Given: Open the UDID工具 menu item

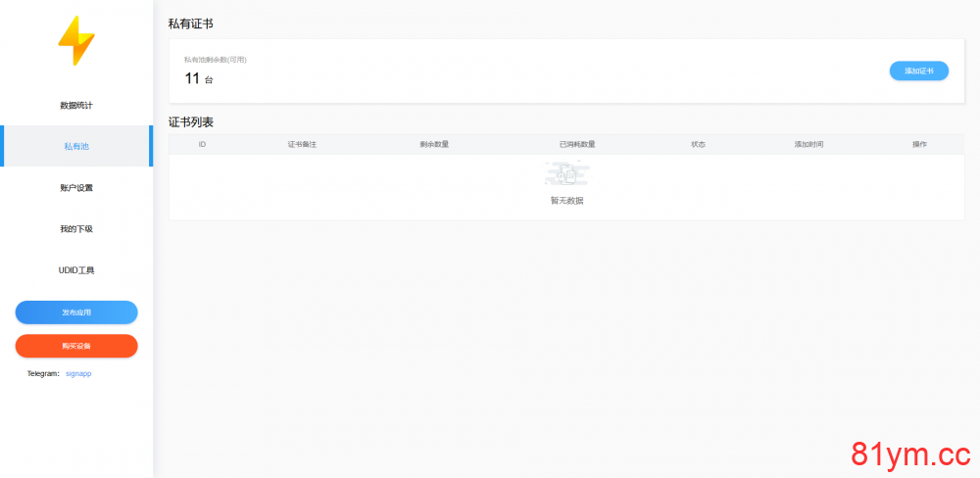Looking at the screenshot, I should pos(76,270).
